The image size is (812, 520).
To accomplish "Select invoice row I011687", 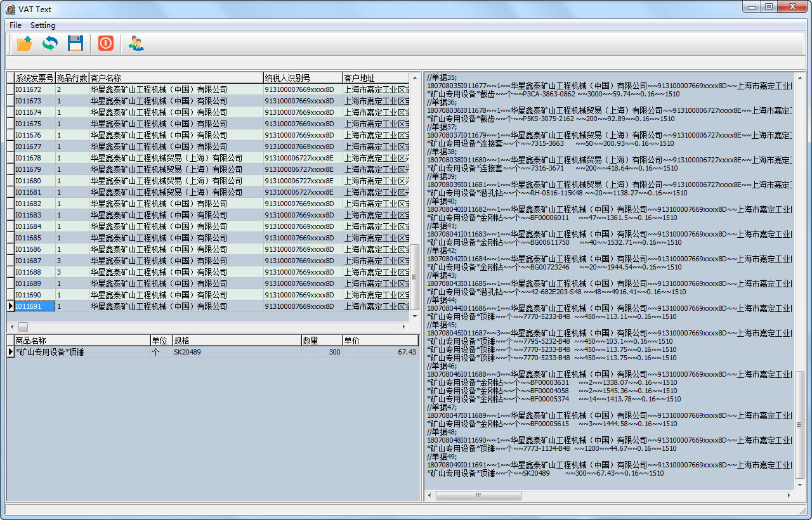I will click(34, 261).
